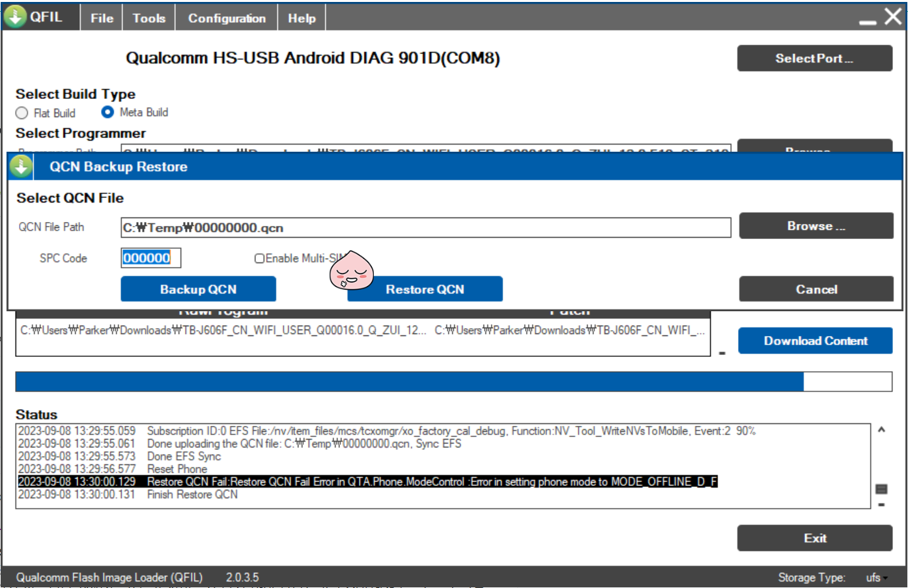Open the Help menu
The width and height of the screenshot is (908, 588).
302,18
